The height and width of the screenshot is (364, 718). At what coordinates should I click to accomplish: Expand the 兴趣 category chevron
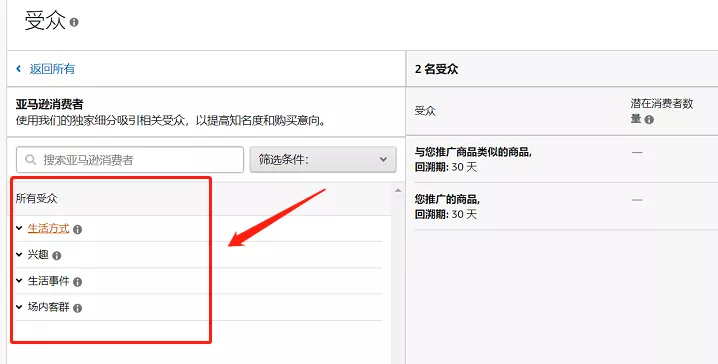[19, 254]
